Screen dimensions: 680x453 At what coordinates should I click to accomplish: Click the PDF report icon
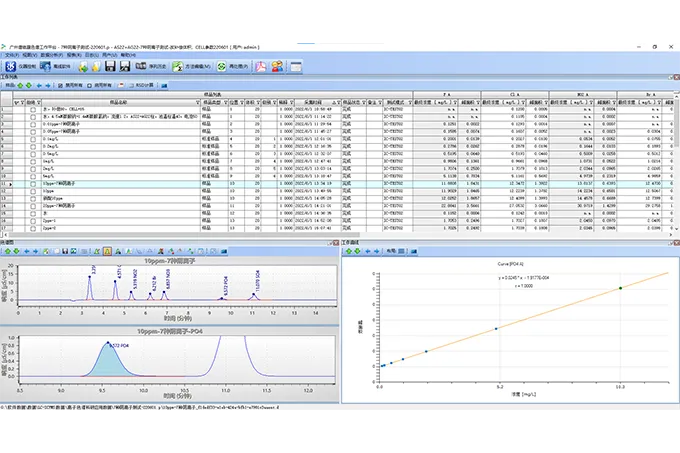[x=261, y=66]
